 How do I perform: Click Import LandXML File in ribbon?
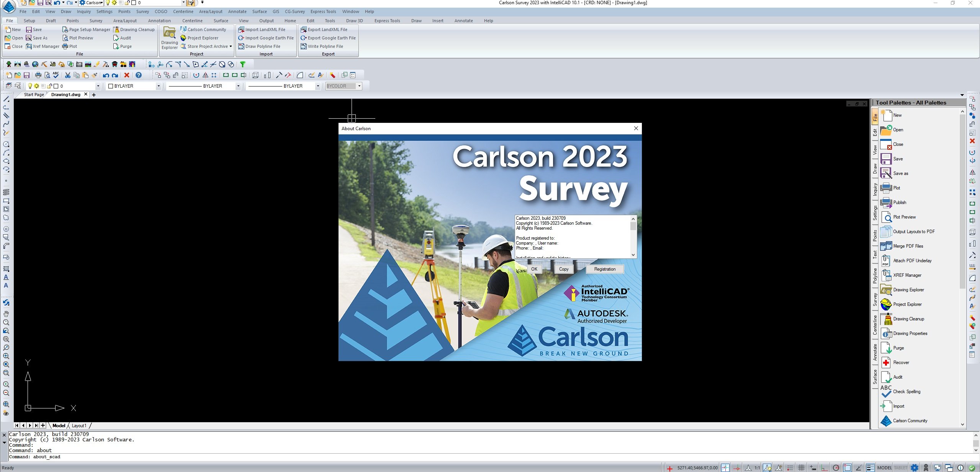(x=262, y=29)
